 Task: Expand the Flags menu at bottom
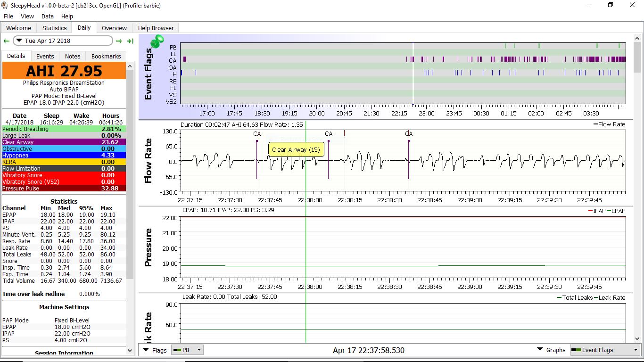(x=155, y=350)
